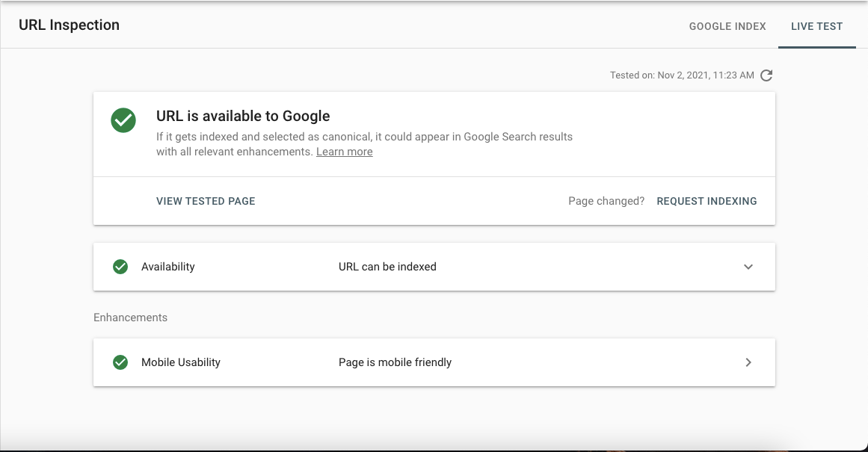Viewport: 868px width, 452px height.
Task: Click the Page is mobile friendly status
Action: click(x=395, y=362)
